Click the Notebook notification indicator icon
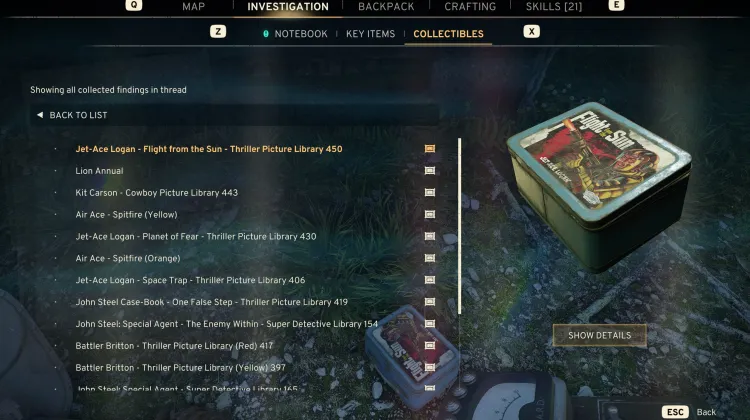The width and height of the screenshot is (750, 420). click(x=266, y=34)
